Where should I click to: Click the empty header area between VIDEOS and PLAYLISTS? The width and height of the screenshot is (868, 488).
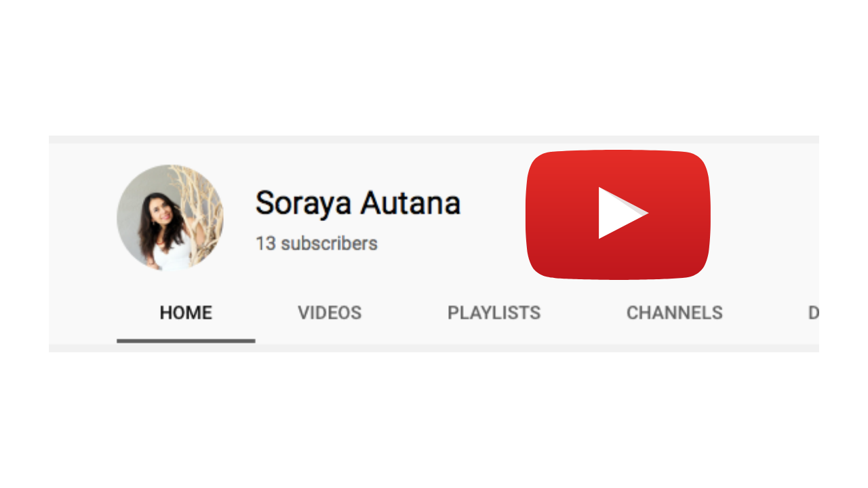405,313
